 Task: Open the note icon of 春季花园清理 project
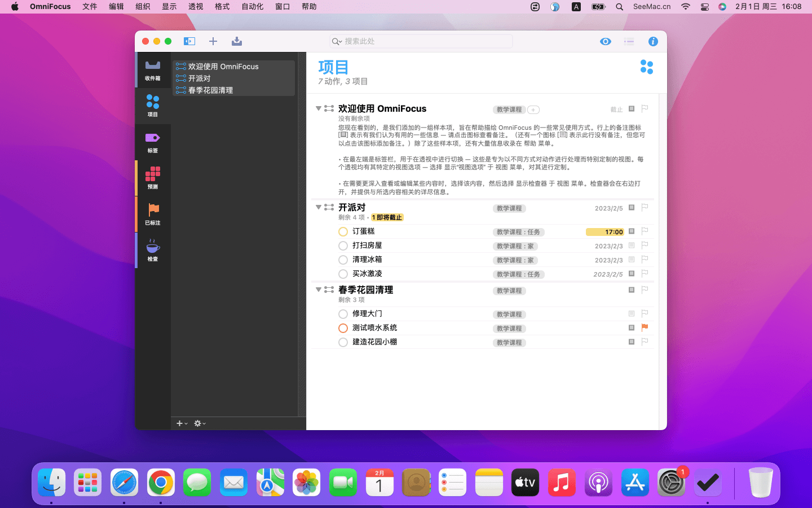click(x=632, y=290)
